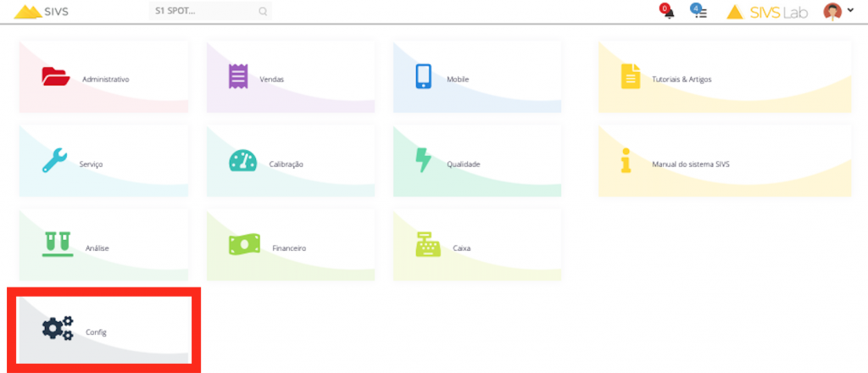Click the blue phone Mobile icon
Screen dimensions: 868x373
tap(424, 76)
